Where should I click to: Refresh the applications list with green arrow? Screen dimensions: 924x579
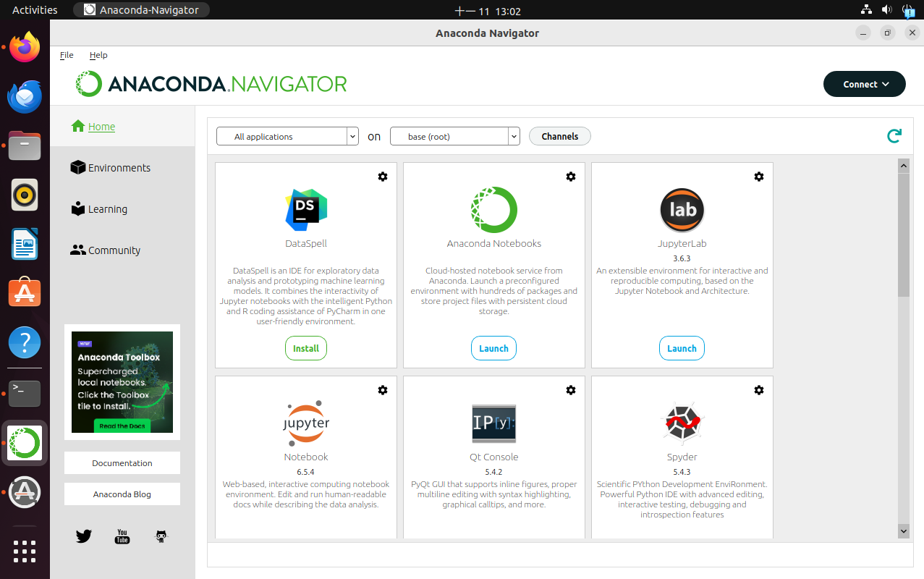coord(894,136)
